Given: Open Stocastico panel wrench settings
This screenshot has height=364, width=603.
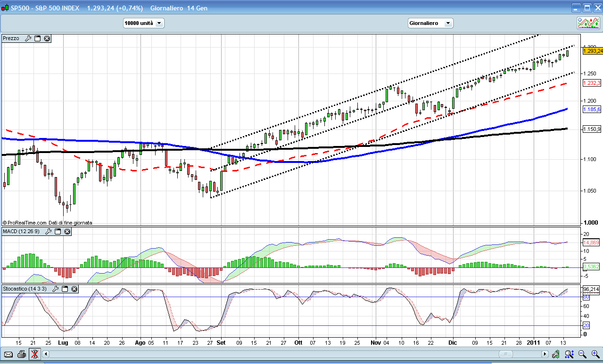Looking at the screenshot, I should tap(55, 289).
